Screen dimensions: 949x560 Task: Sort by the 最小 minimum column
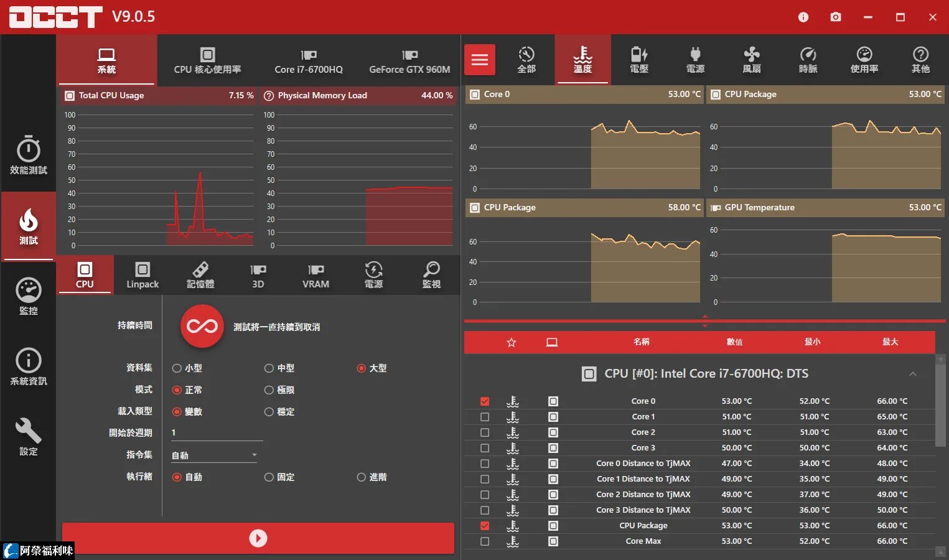click(x=813, y=342)
